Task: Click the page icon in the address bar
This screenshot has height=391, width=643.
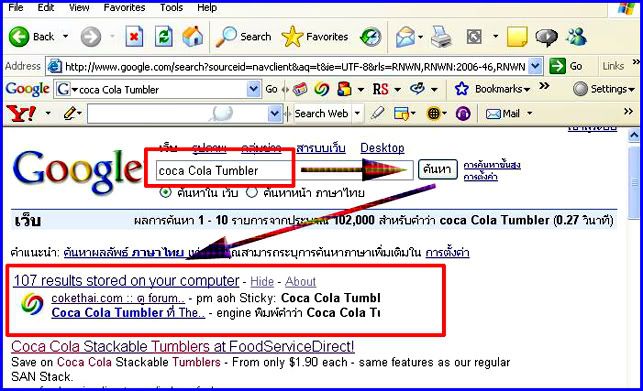Action: pyautogui.click(x=55, y=66)
